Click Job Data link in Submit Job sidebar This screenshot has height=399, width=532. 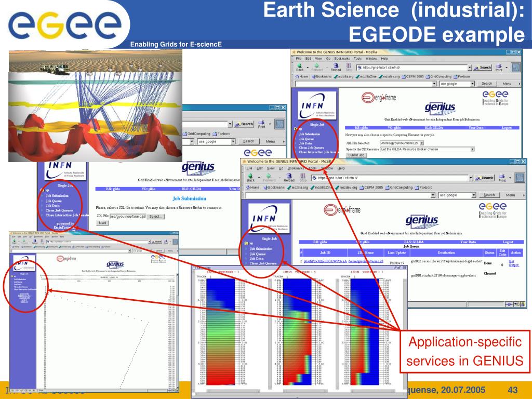[x=305, y=143]
